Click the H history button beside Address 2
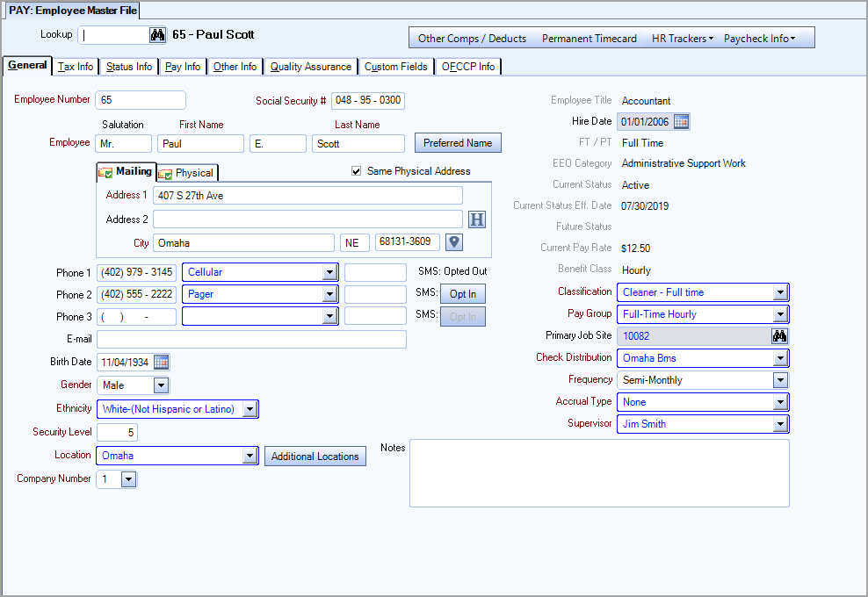This screenshot has height=597, width=868. click(476, 219)
